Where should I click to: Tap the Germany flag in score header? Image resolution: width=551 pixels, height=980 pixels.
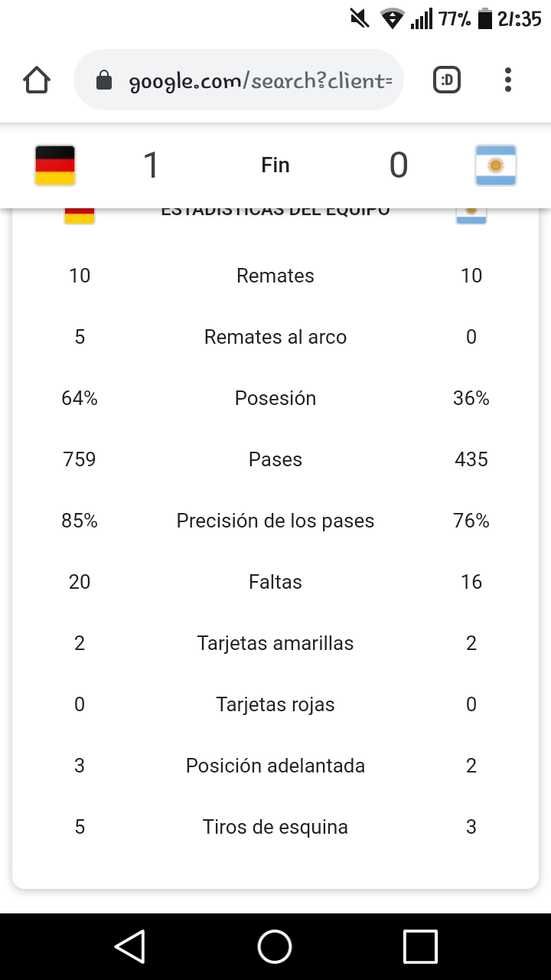[55, 165]
